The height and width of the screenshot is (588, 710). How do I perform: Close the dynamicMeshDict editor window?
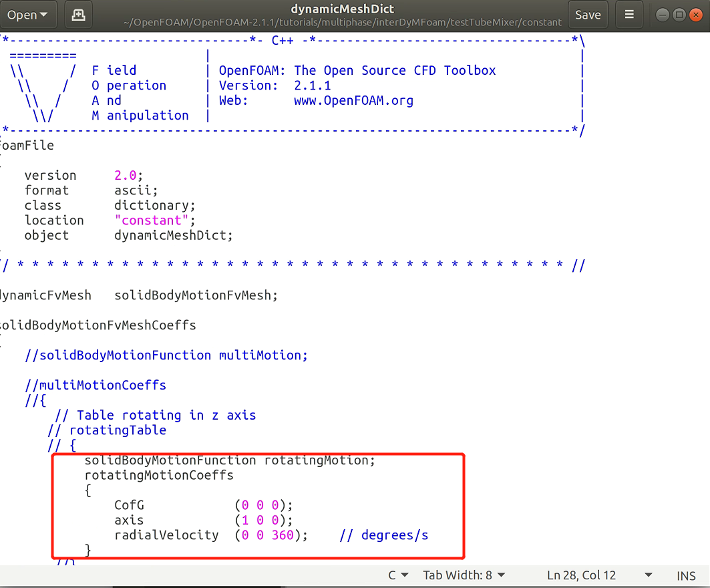tap(695, 15)
